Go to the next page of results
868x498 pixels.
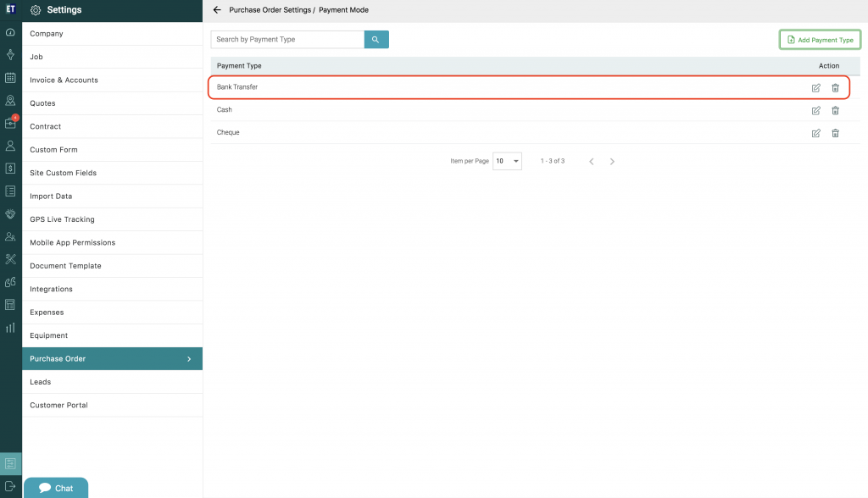(x=612, y=162)
